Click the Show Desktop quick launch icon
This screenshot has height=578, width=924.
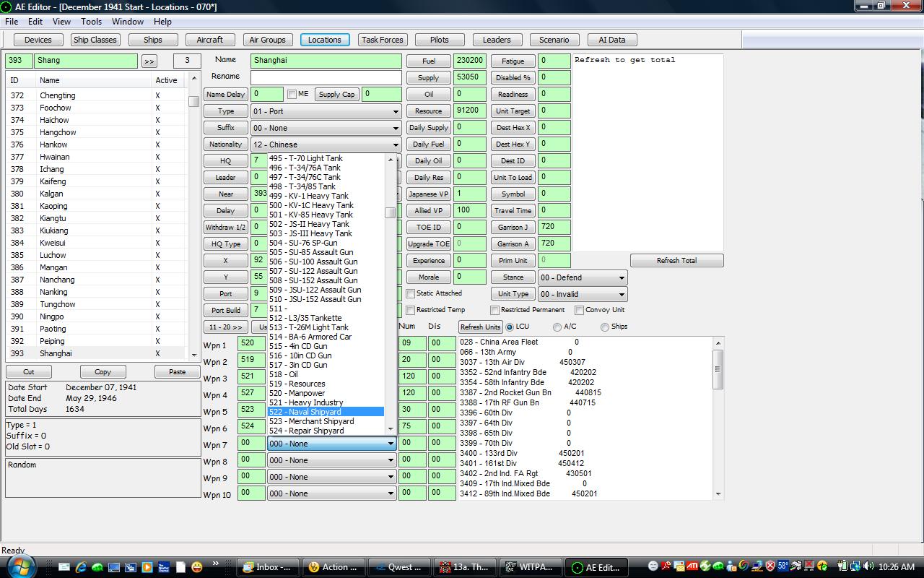tap(114, 567)
